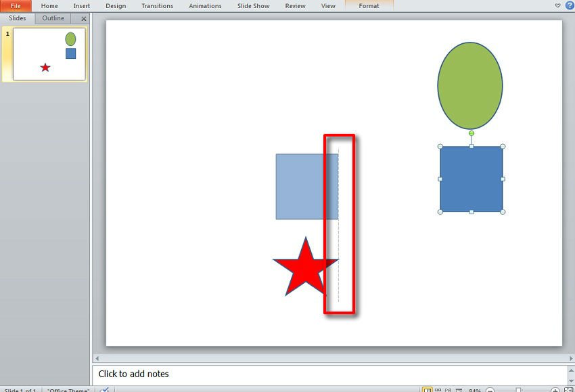This screenshot has width=575, height=392.
Task: Click the horizontal scrollbar left arrow
Action: coord(97,358)
